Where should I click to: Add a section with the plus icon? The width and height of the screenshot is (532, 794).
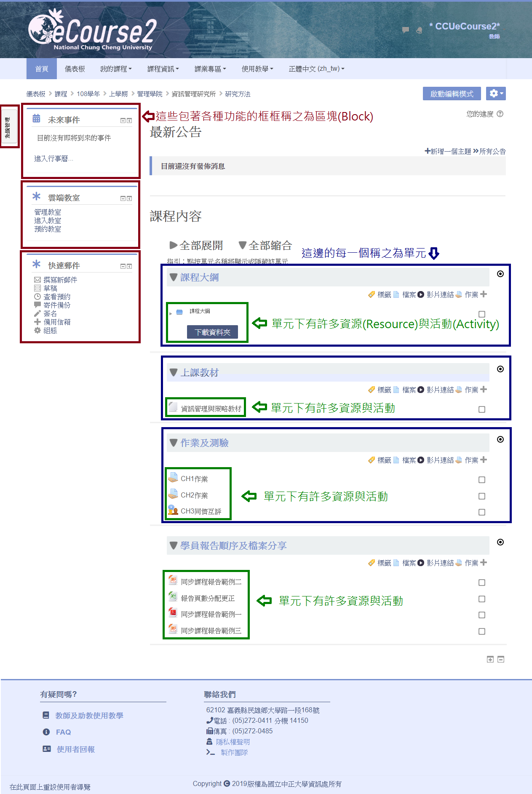point(490,659)
